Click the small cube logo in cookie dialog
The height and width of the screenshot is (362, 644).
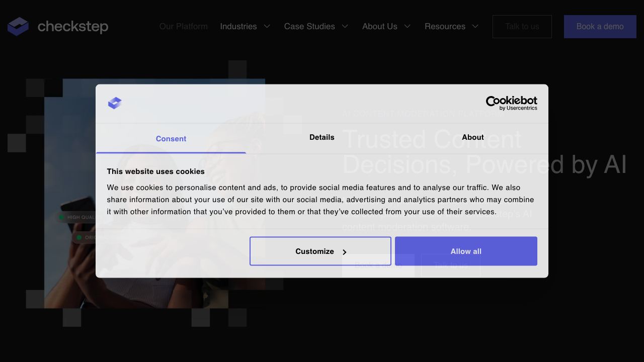click(115, 103)
